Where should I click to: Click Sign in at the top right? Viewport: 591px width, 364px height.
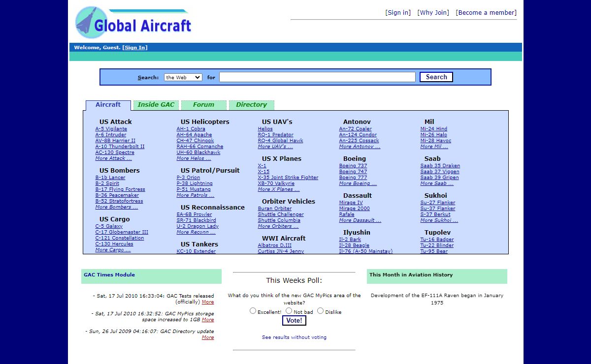pos(398,13)
